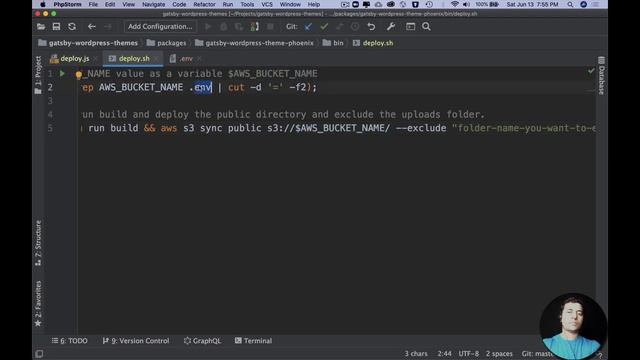Image resolution: width=640 pixels, height=360 pixels.
Task: Click the yellow intention lightbulb icon
Action: (x=78, y=75)
